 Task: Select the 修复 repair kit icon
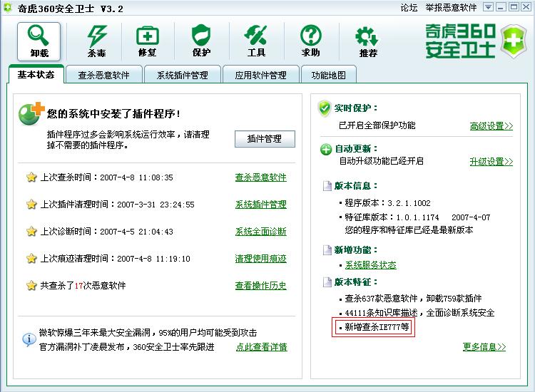click(148, 41)
